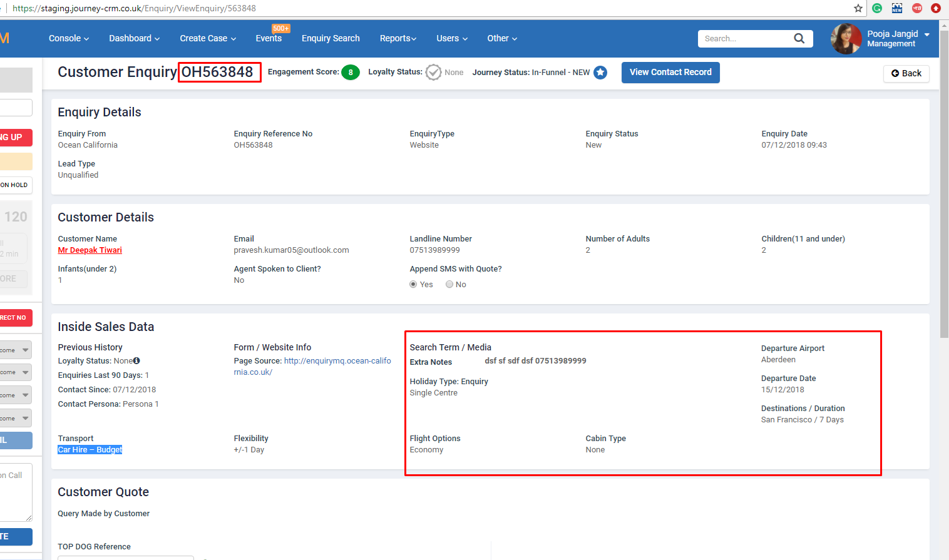Image resolution: width=949 pixels, height=560 pixels.
Task: Bookmark this page with the star icon
Action: click(x=858, y=8)
